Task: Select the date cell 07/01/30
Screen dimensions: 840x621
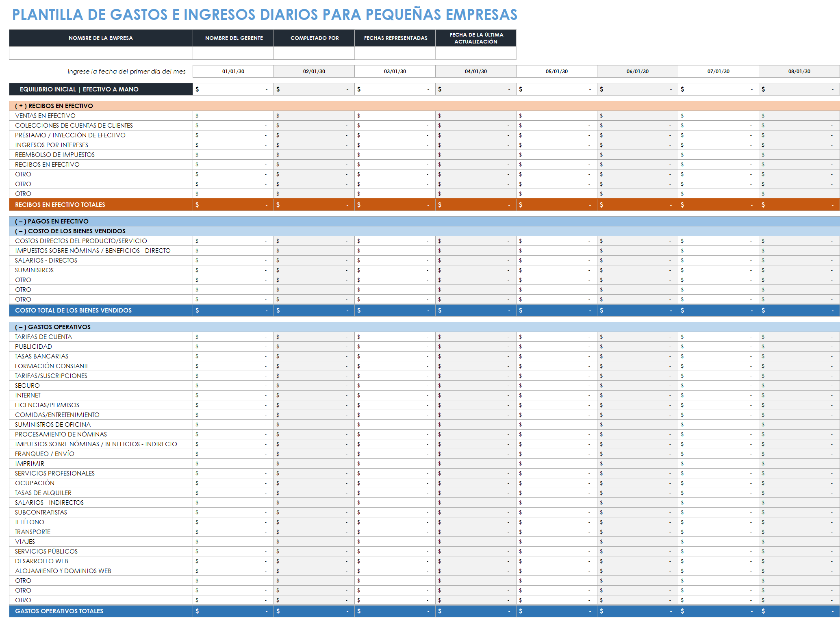Action: coord(718,71)
